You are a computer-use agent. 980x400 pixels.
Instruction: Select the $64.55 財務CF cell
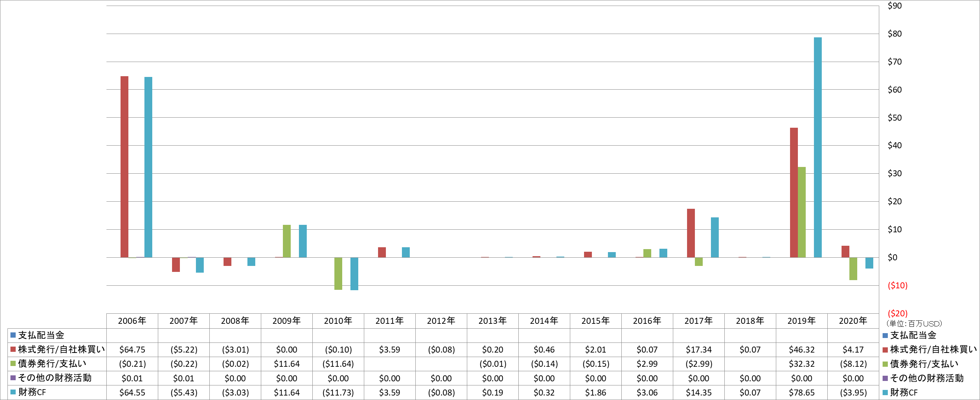pos(132,393)
